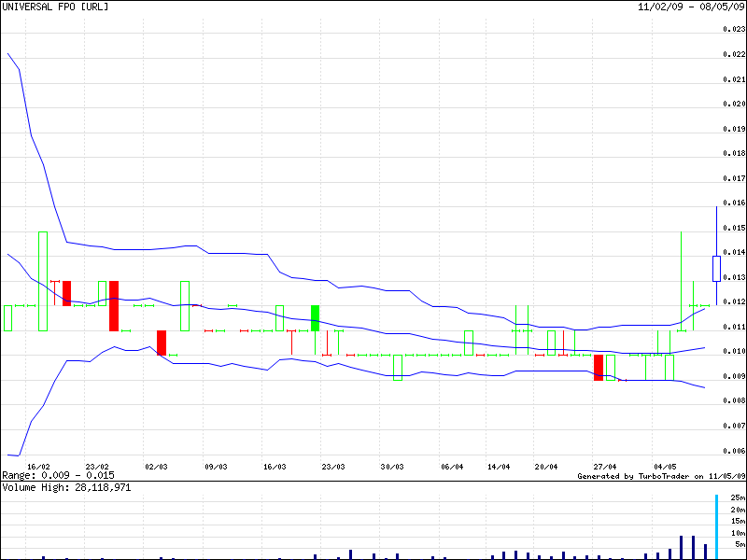
Task: Click the 0.017 price axis label
Action: pos(733,178)
